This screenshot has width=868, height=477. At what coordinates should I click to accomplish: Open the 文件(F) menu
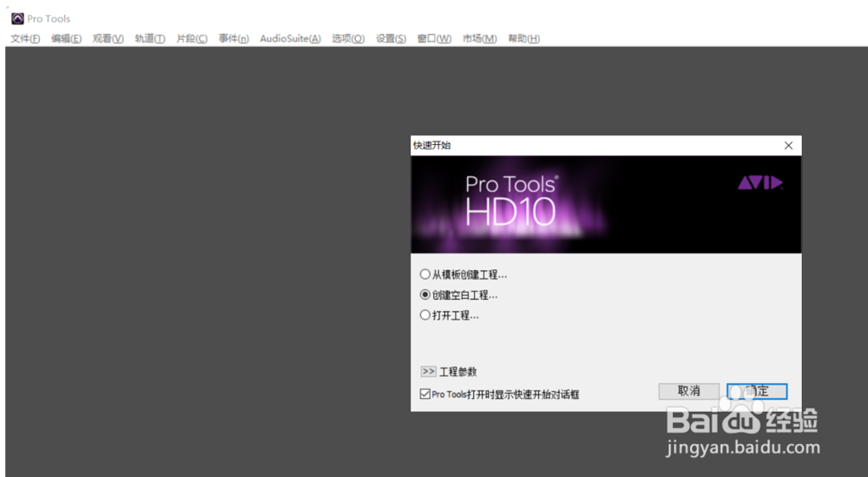point(25,38)
